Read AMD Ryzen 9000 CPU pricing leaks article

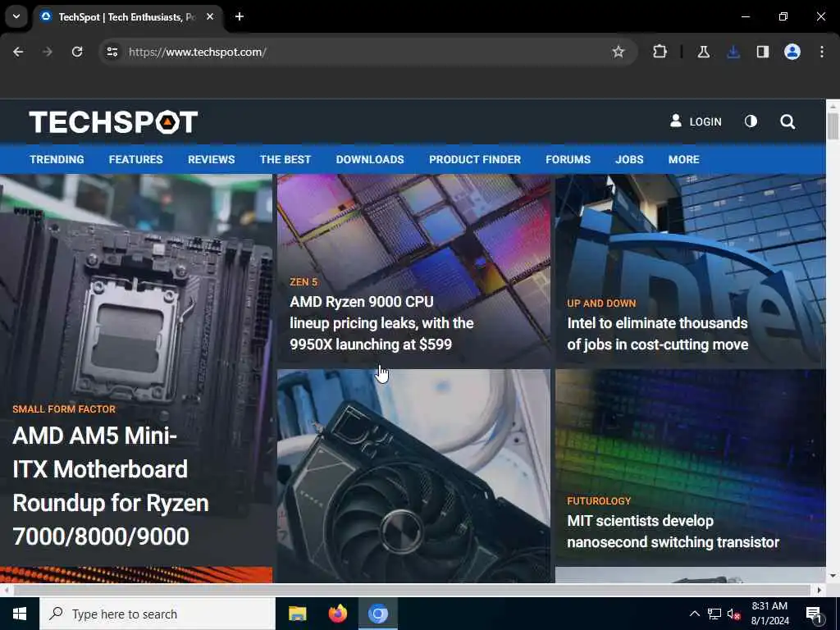click(381, 323)
